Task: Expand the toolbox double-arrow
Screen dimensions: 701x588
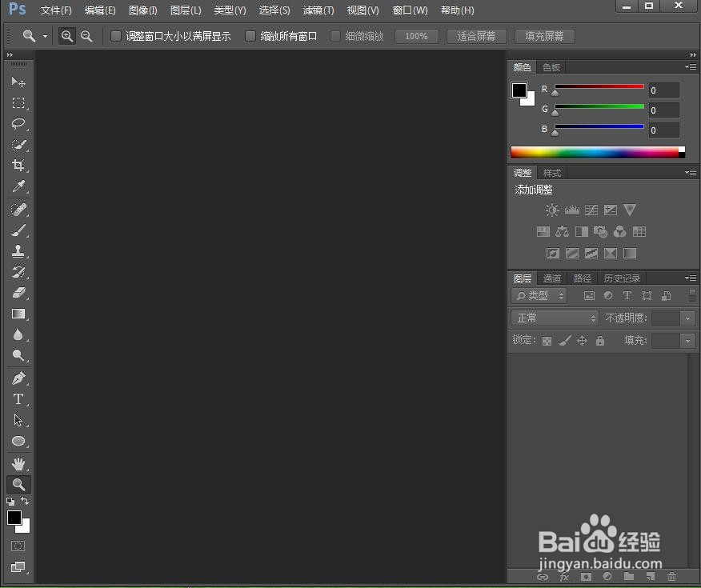Action: (x=10, y=54)
